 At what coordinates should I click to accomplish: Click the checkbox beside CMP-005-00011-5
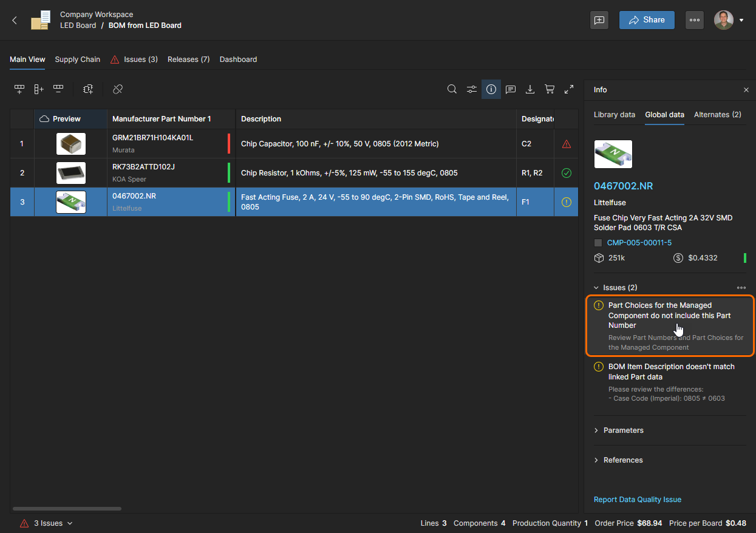pyautogui.click(x=598, y=243)
